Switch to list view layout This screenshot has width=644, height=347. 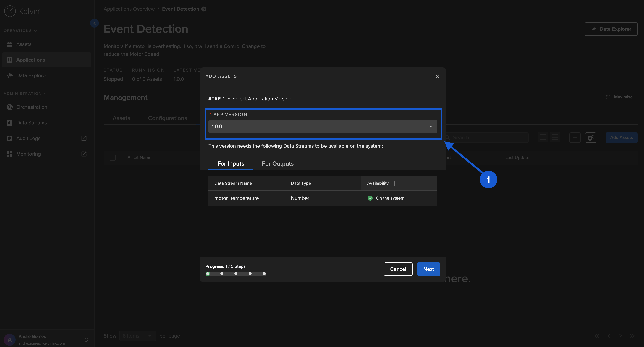click(x=555, y=137)
